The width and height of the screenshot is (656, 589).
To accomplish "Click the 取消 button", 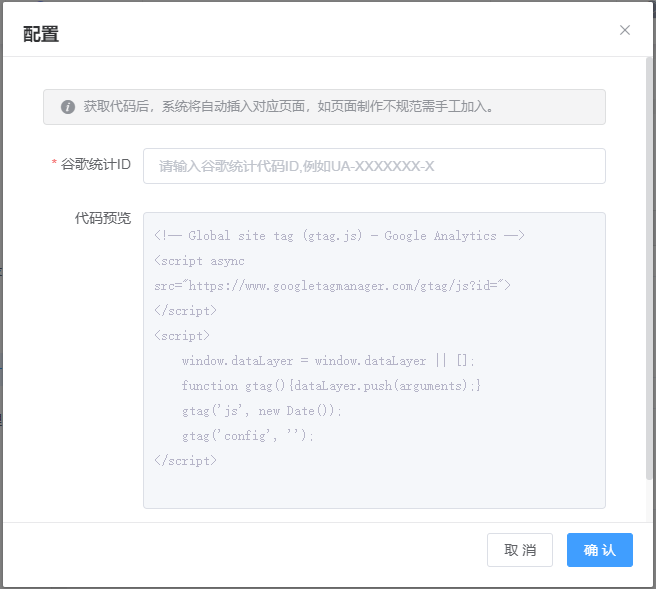I will click(520, 550).
